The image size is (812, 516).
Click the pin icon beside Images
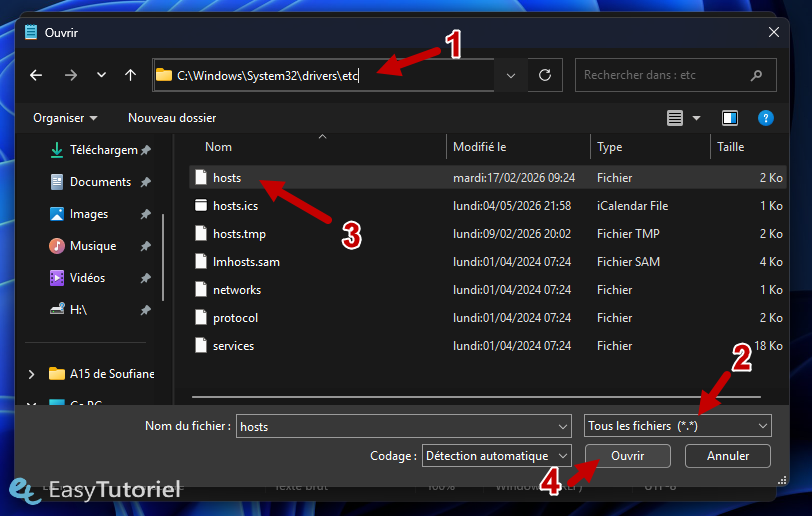(146, 214)
